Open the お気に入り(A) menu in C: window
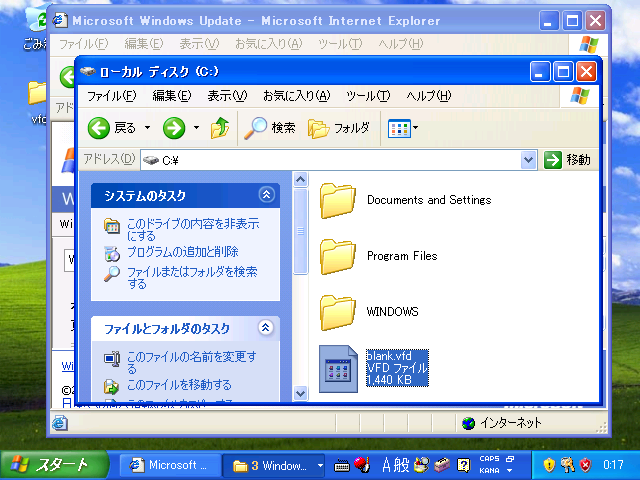Screen dimensions: 640x480 (296, 96)
